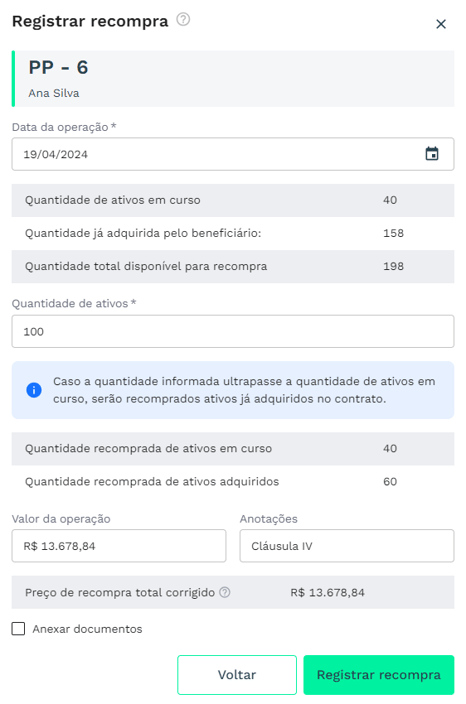Click the Anotações text field

pos(347,546)
